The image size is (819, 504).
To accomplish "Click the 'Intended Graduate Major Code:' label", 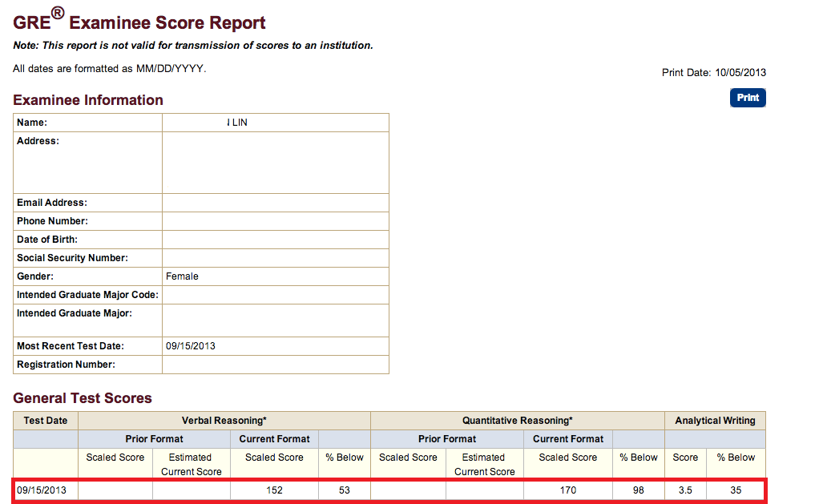I will coord(87,295).
